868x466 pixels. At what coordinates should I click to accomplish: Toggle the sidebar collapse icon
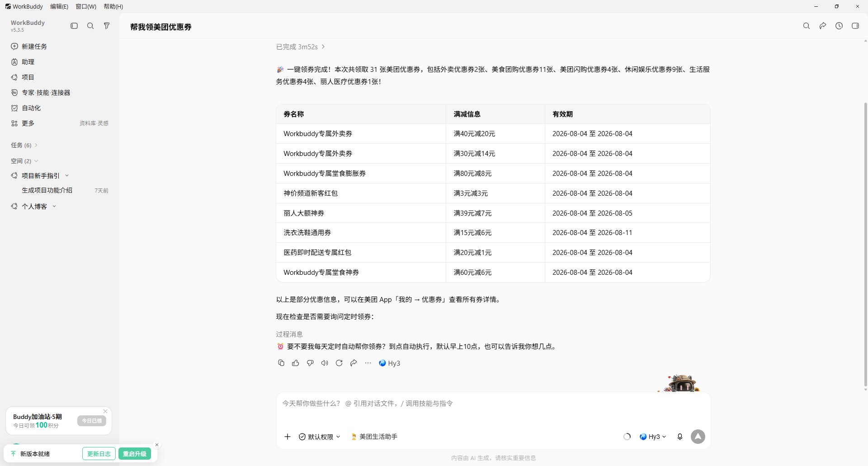point(74,26)
